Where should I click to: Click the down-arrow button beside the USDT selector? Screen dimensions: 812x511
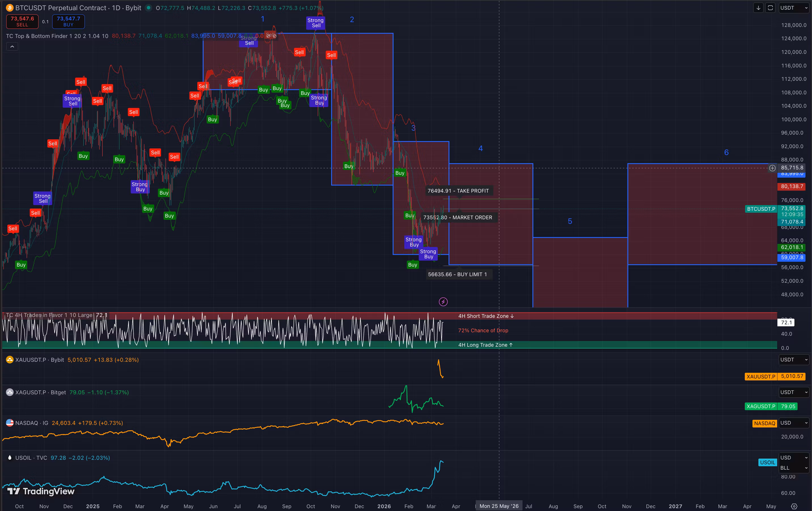pyautogui.click(x=758, y=8)
